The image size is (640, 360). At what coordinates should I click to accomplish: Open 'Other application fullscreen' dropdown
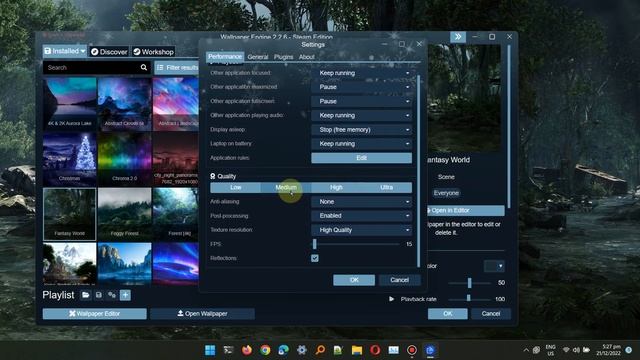[362, 101]
